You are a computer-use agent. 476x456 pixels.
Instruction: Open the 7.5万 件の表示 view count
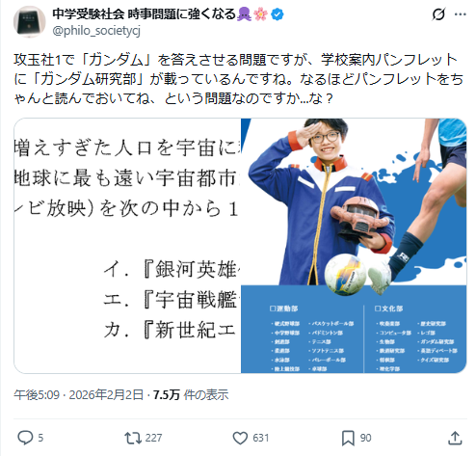[x=191, y=394]
